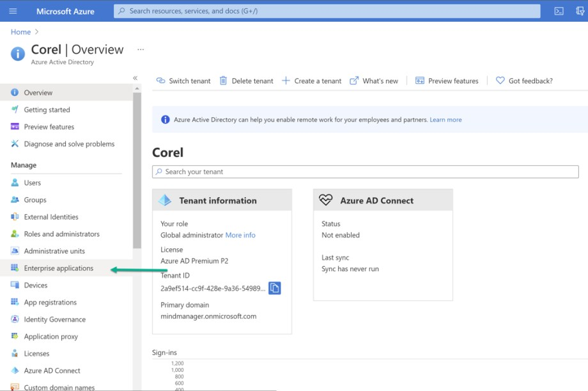
Task: Open the hamburger portal menu
Action: click(x=13, y=11)
